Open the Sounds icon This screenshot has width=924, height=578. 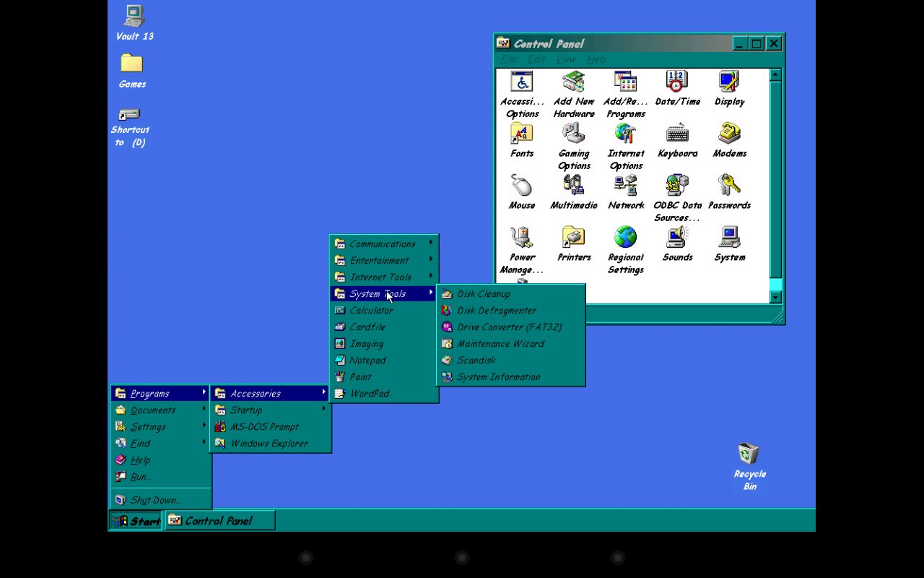pyautogui.click(x=677, y=238)
